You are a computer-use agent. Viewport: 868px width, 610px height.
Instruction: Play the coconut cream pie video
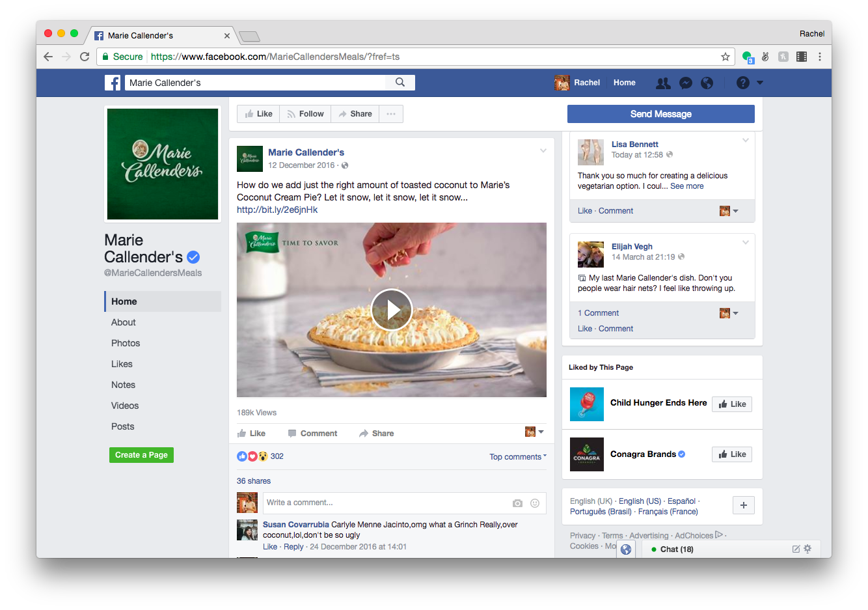[392, 310]
